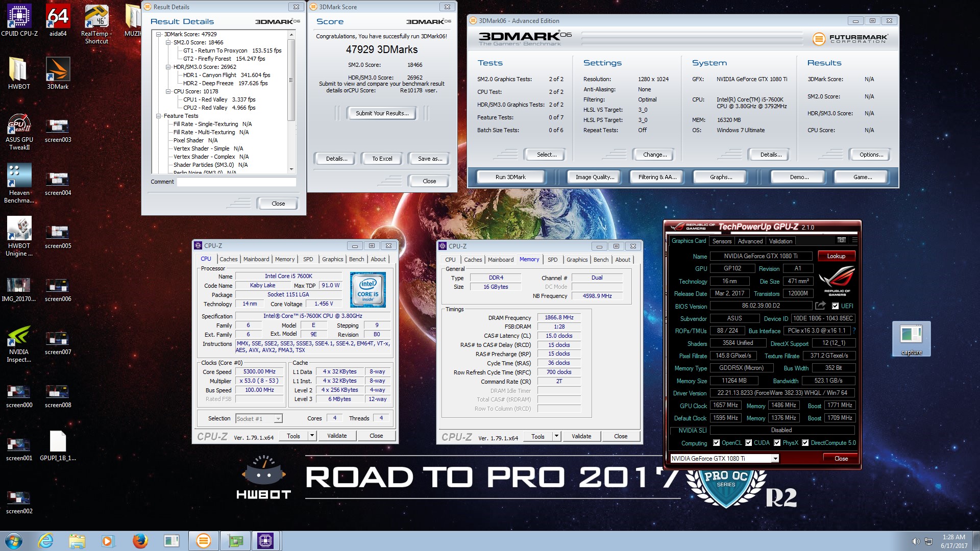The height and width of the screenshot is (551, 980).
Task: Open the screen006 image file
Action: [58, 290]
